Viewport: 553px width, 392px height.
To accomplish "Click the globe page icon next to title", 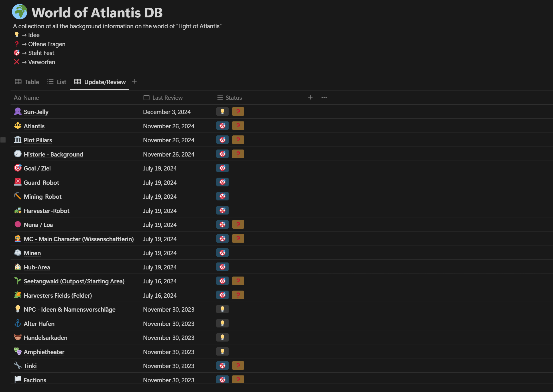I will coord(20,12).
